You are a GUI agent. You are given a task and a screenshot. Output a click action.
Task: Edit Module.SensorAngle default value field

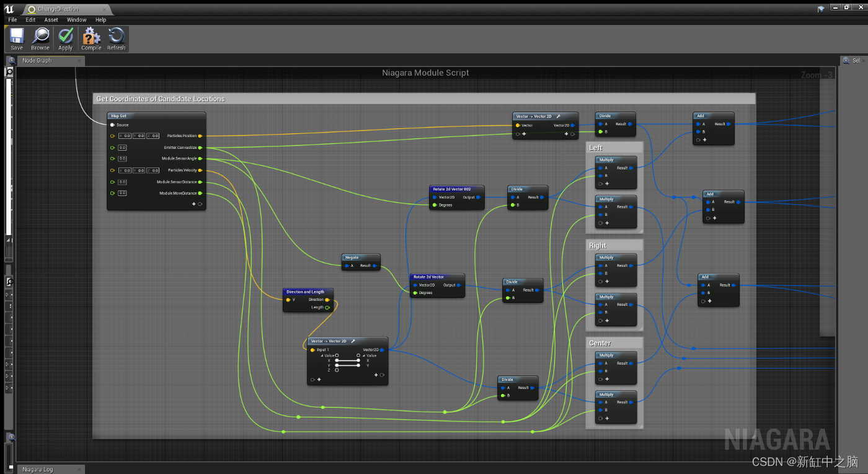coord(122,159)
